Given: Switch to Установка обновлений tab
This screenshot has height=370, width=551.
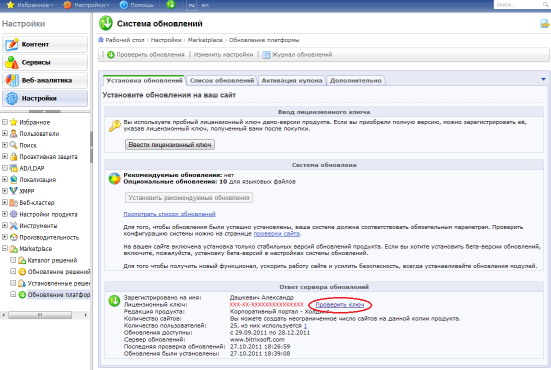Looking at the screenshot, I should (x=144, y=80).
